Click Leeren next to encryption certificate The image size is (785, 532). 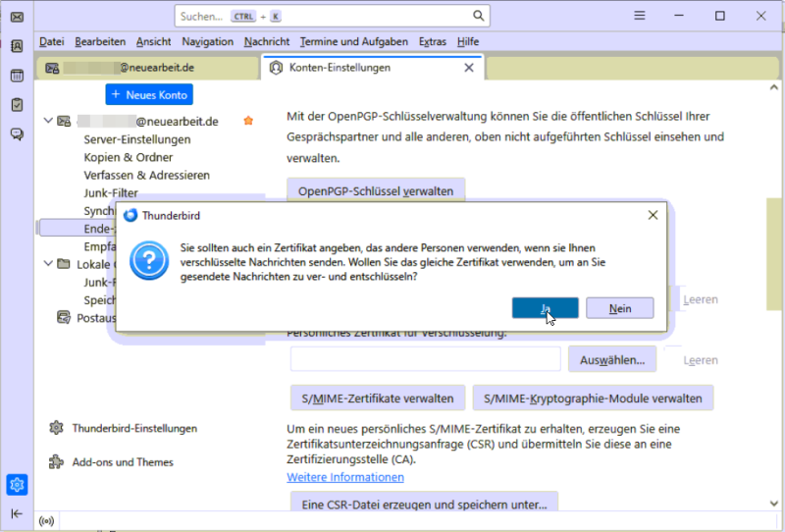click(x=701, y=359)
